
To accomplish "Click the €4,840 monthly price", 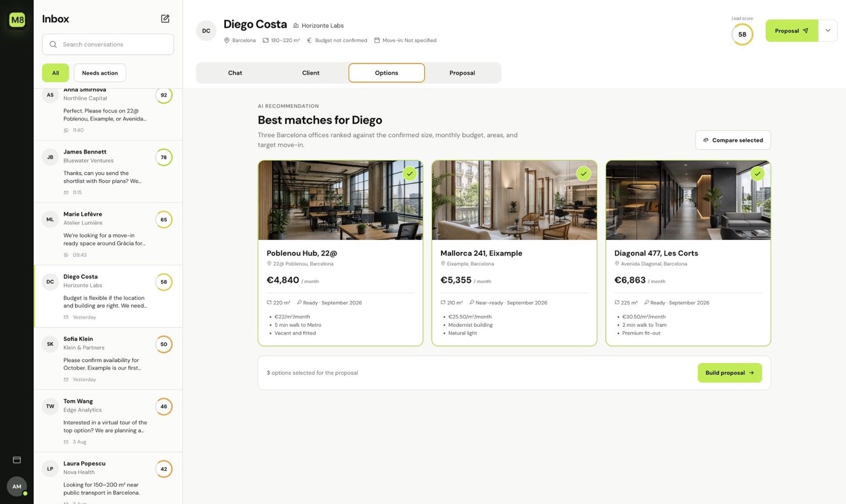I will (x=283, y=280).
